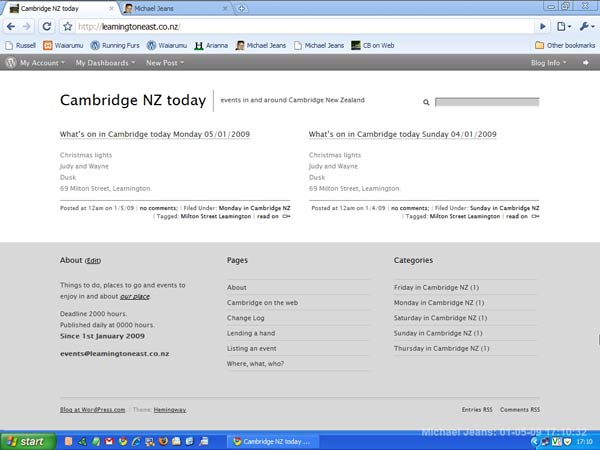Focus the blog search field
Viewport: 600px width, 450px height.
pyautogui.click(x=487, y=102)
